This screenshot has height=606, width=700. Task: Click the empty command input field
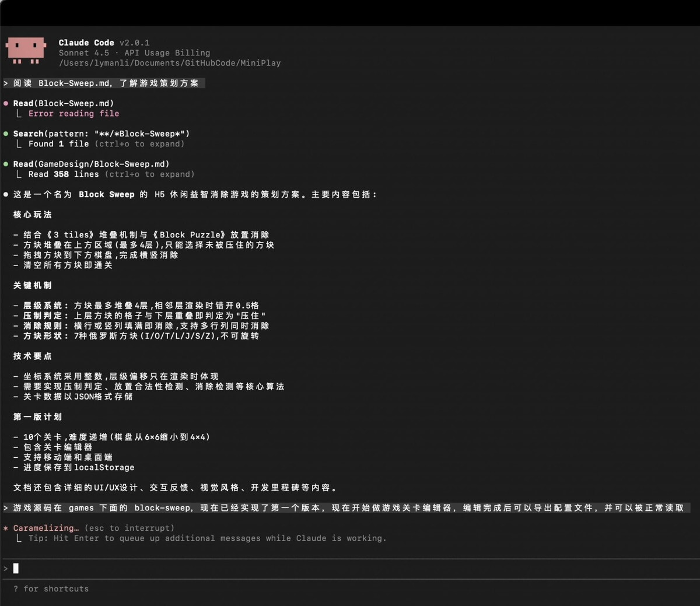tap(350, 568)
